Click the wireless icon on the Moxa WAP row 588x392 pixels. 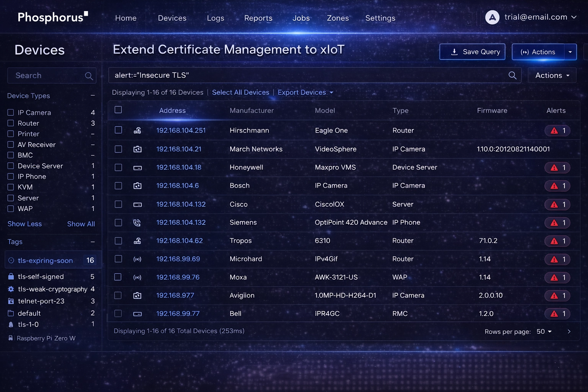click(137, 277)
